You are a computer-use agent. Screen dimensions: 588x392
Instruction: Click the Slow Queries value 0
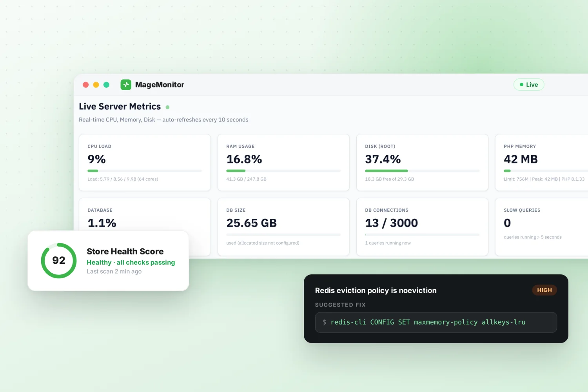click(507, 223)
